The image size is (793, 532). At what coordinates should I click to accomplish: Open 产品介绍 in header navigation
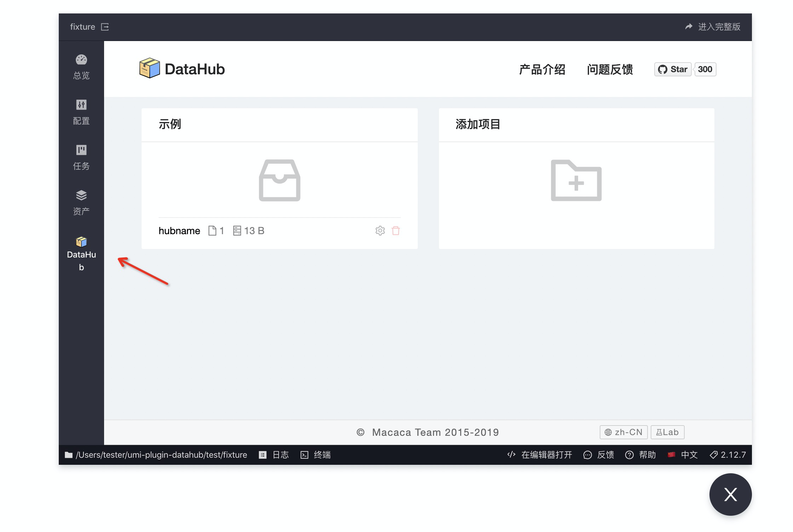tap(542, 69)
